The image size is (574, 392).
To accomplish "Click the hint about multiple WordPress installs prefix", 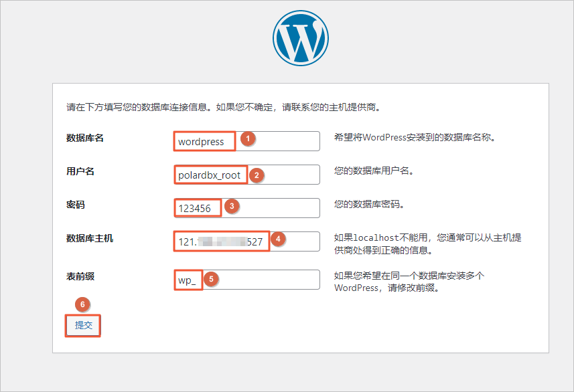I will coord(409,282).
